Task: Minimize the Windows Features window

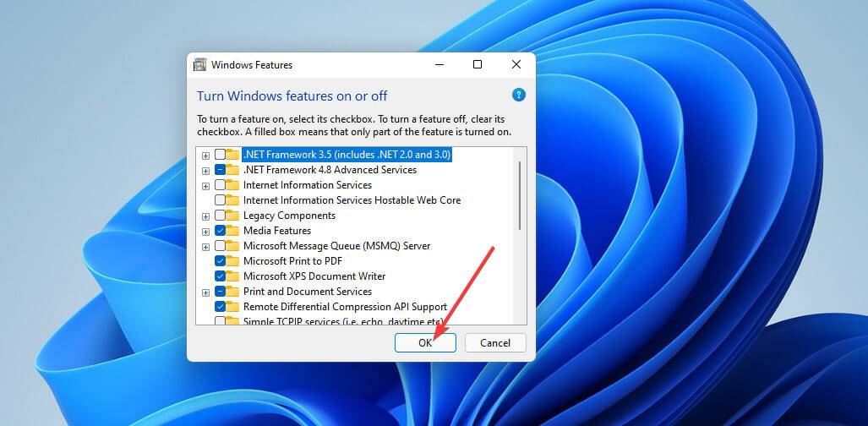Action: pyautogui.click(x=439, y=65)
